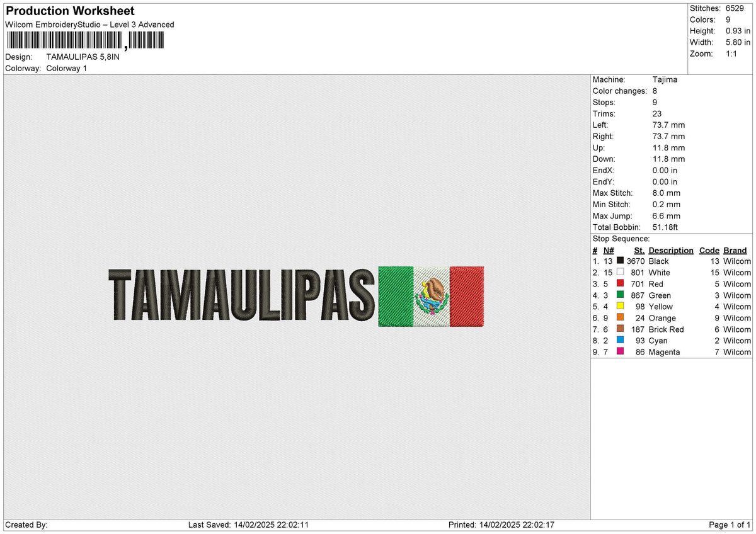Click the 'St.' column header
Image resolution: width=756 pixels, height=534 pixels.
(639, 250)
